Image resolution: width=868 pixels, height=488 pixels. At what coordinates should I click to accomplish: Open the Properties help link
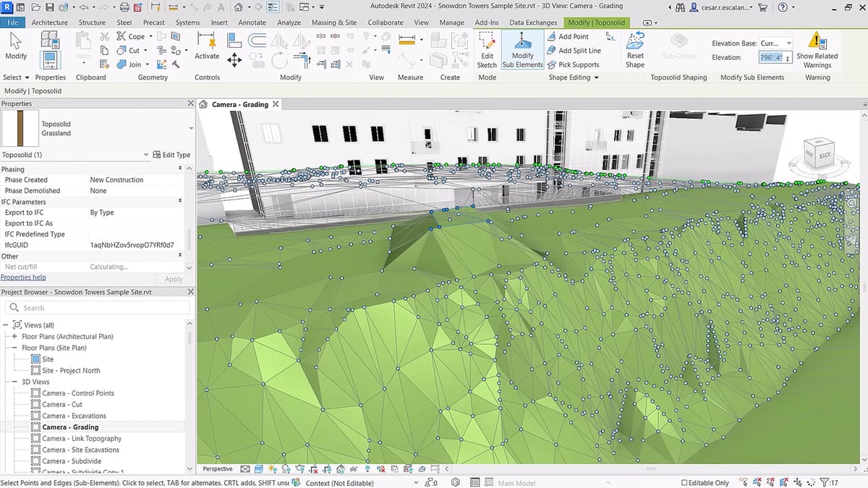coord(23,277)
